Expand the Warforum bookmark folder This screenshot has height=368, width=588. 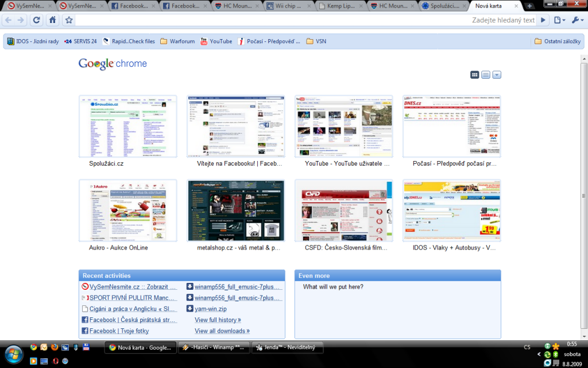[x=177, y=41]
